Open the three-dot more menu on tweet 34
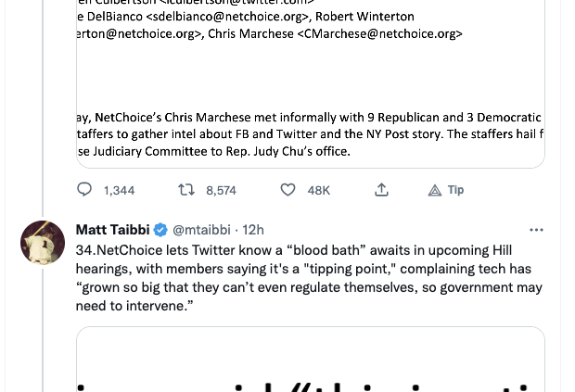The width and height of the screenshot is (575, 392). [536, 230]
